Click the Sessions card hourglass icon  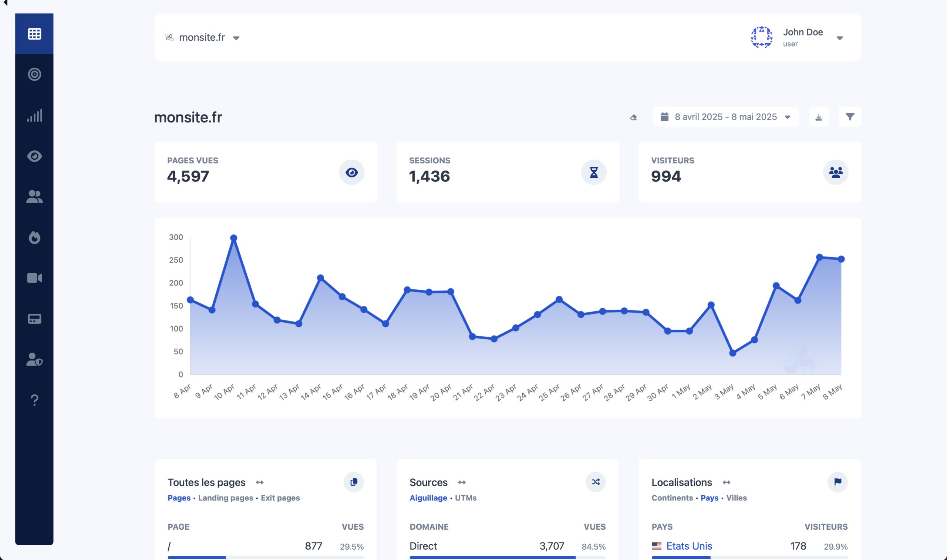(x=594, y=173)
